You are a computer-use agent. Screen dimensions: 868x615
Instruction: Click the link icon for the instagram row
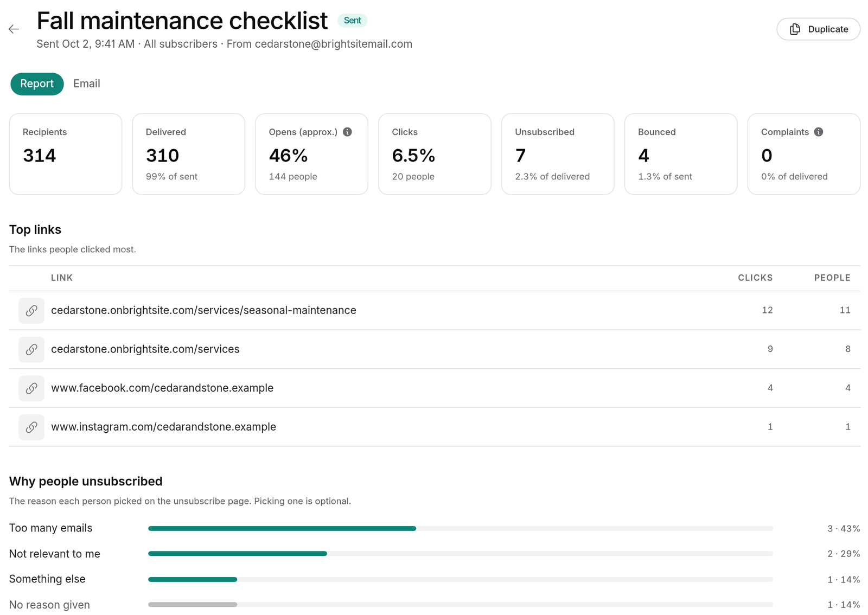[31, 427]
